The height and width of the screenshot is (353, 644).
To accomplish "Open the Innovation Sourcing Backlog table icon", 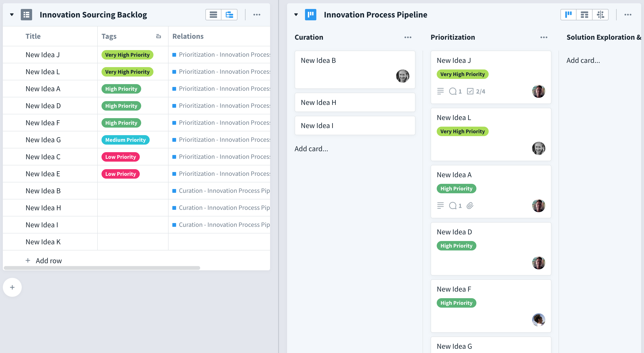I will 26,15.
